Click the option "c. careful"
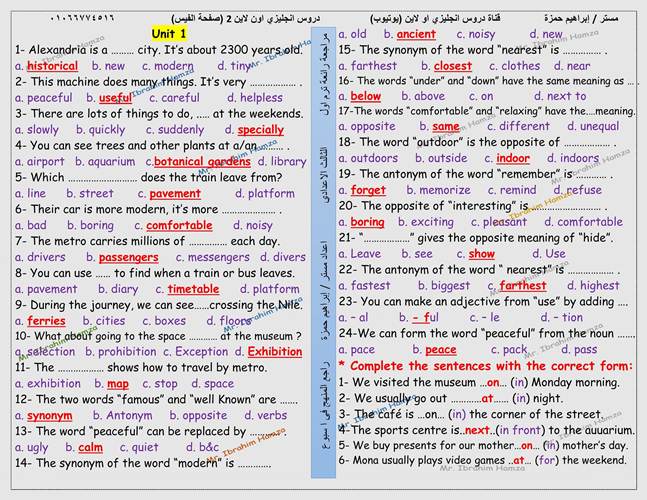Viewport: 647px width, 500px height. tap(174, 98)
